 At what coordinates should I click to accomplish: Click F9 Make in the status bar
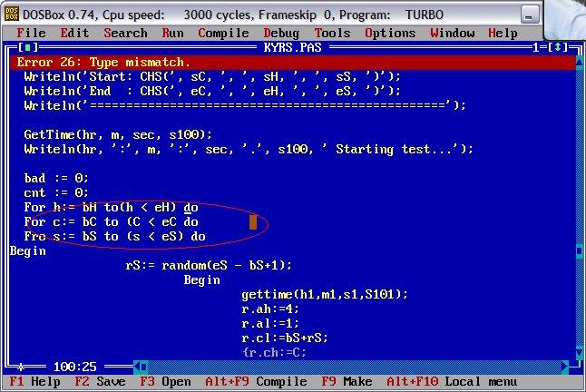point(347,382)
